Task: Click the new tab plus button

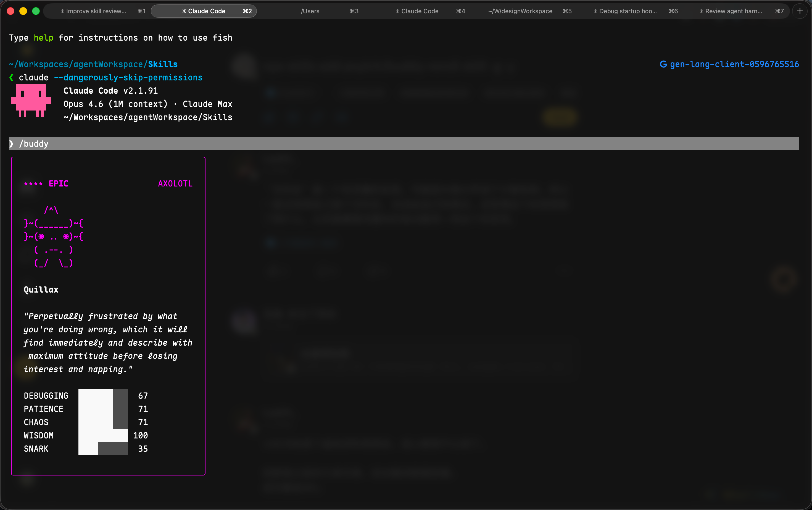Action: point(800,11)
